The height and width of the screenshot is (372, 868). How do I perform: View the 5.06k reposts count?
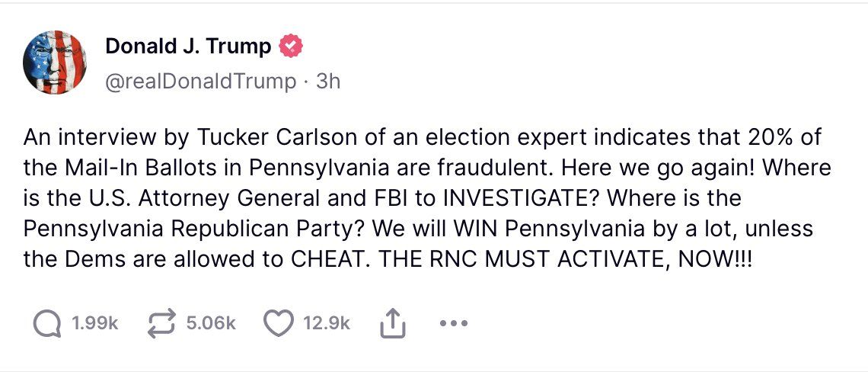pyautogui.click(x=211, y=324)
